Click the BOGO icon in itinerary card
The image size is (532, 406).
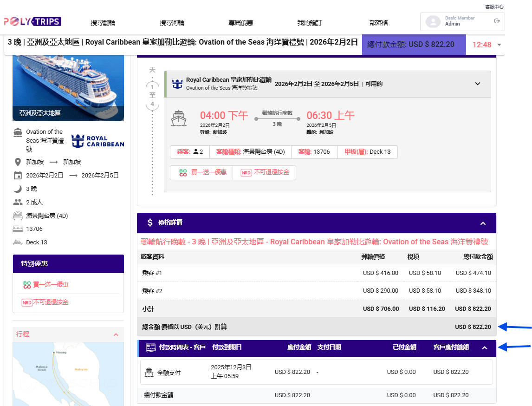click(x=183, y=173)
